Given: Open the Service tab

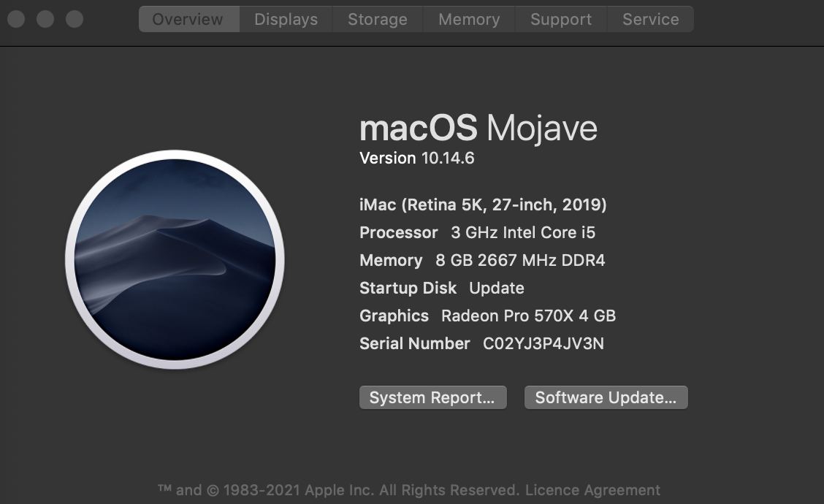Looking at the screenshot, I should (650, 20).
